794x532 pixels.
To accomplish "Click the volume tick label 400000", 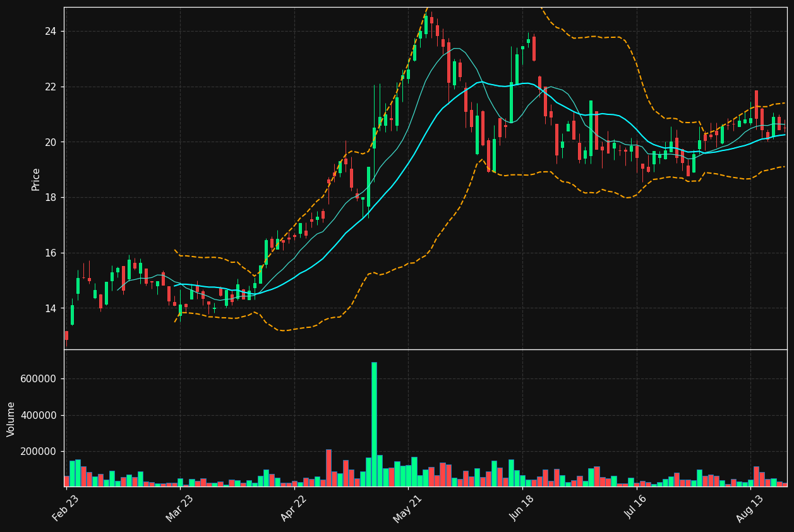I will [x=39, y=416].
